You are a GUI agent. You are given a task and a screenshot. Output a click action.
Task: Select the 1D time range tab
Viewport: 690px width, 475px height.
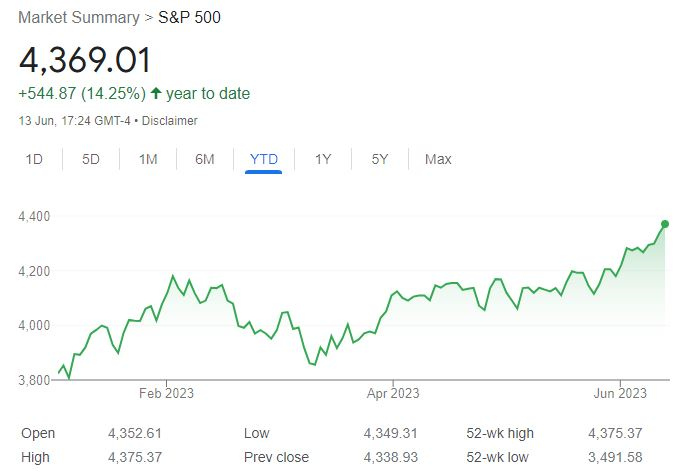point(34,159)
